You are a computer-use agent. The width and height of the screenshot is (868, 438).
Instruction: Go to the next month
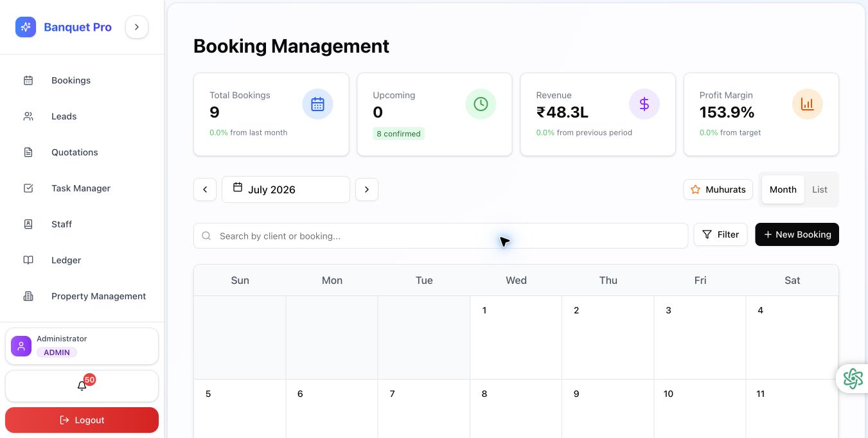(367, 189)
